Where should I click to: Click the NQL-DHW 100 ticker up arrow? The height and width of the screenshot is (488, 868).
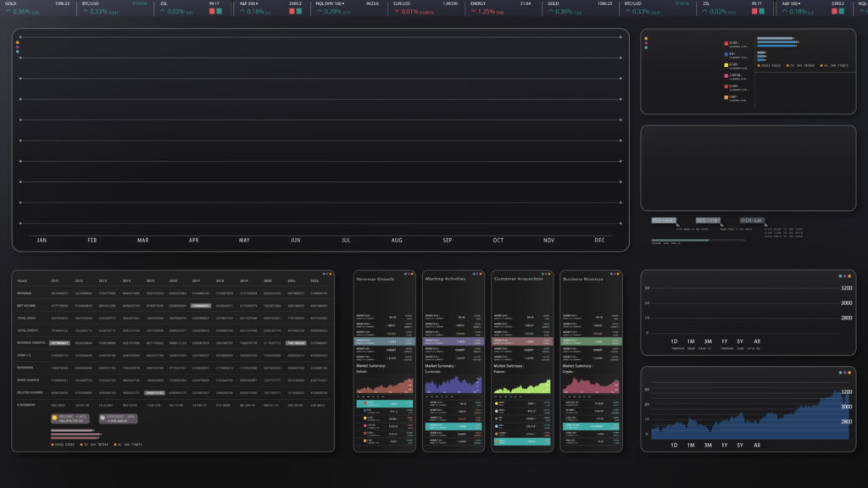tap(318, 12)
